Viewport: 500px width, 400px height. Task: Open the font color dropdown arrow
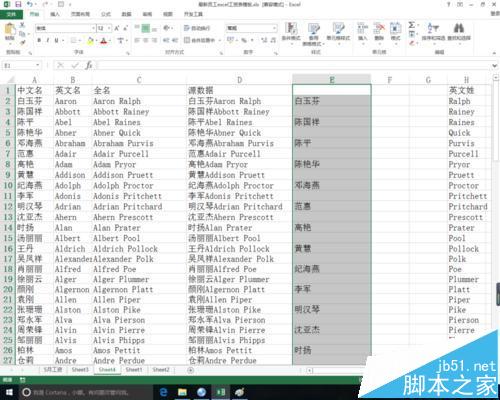point(110,41)
